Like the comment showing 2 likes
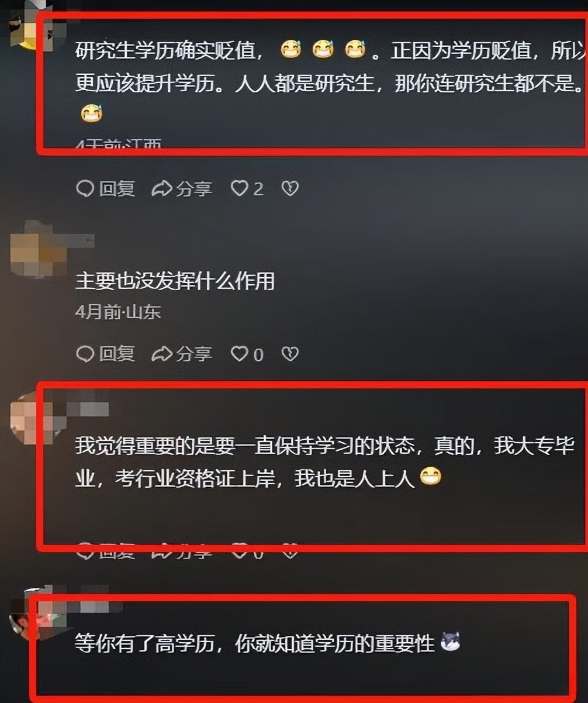Viewport: 588px width, 703px height. [x=247, y=188]
